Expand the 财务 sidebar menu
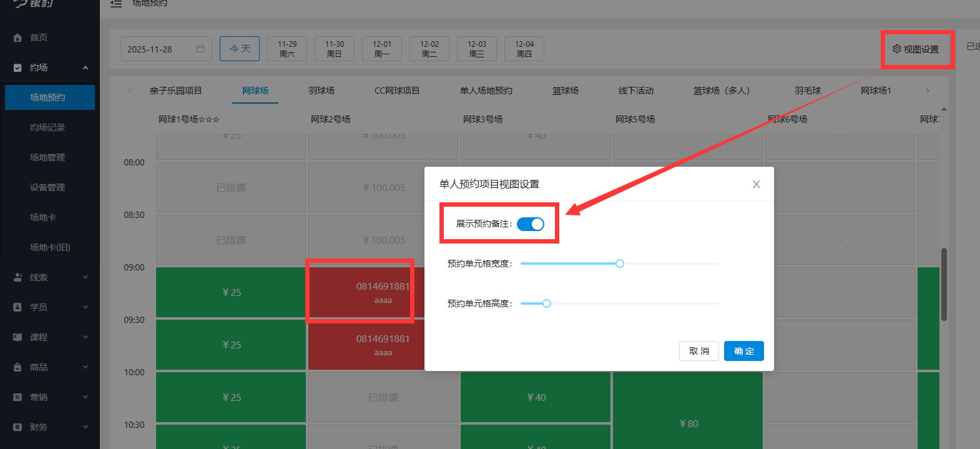 86,427
